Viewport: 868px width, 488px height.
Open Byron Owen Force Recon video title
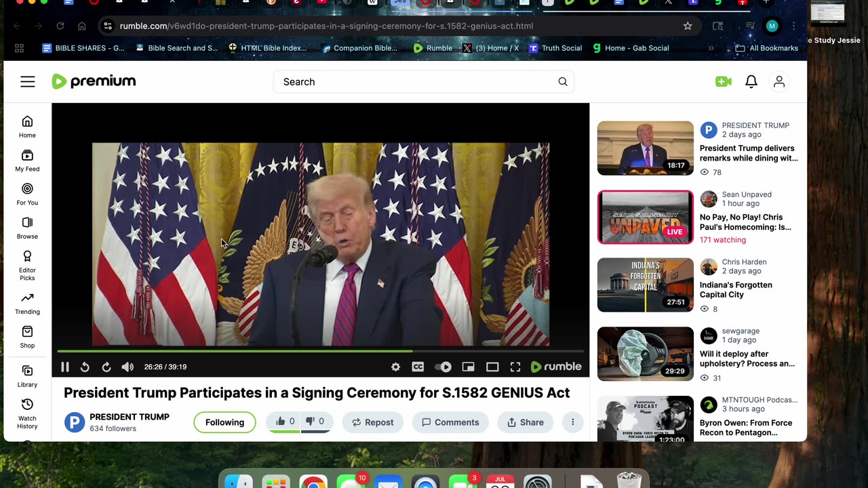(x=746, y=428)
